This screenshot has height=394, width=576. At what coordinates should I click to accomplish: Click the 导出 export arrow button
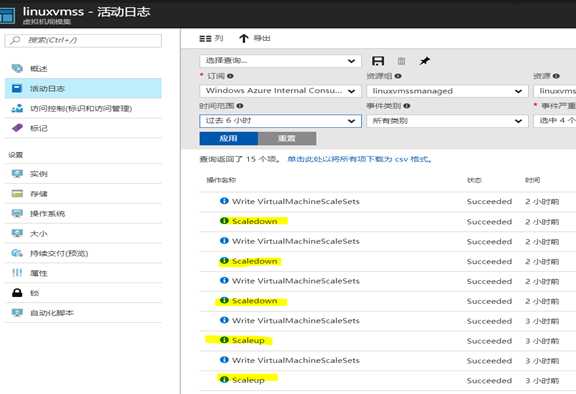[x=255, y=38]
